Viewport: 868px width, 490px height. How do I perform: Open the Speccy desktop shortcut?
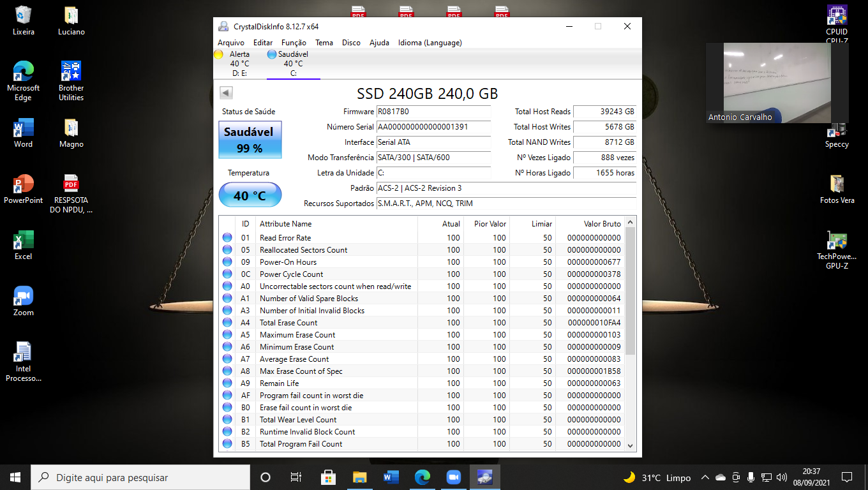coord(837,135)
